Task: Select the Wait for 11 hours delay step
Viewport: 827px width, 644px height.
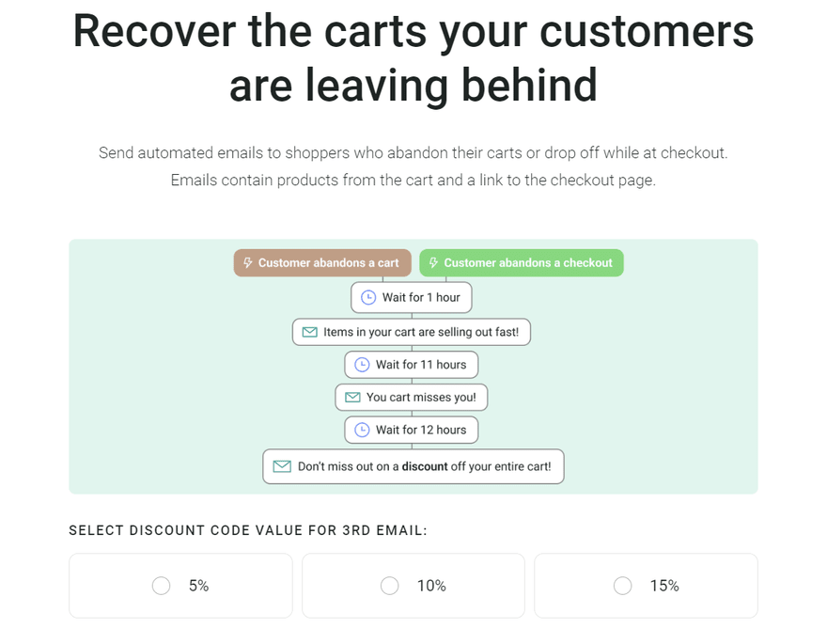Action: (411, 365)
